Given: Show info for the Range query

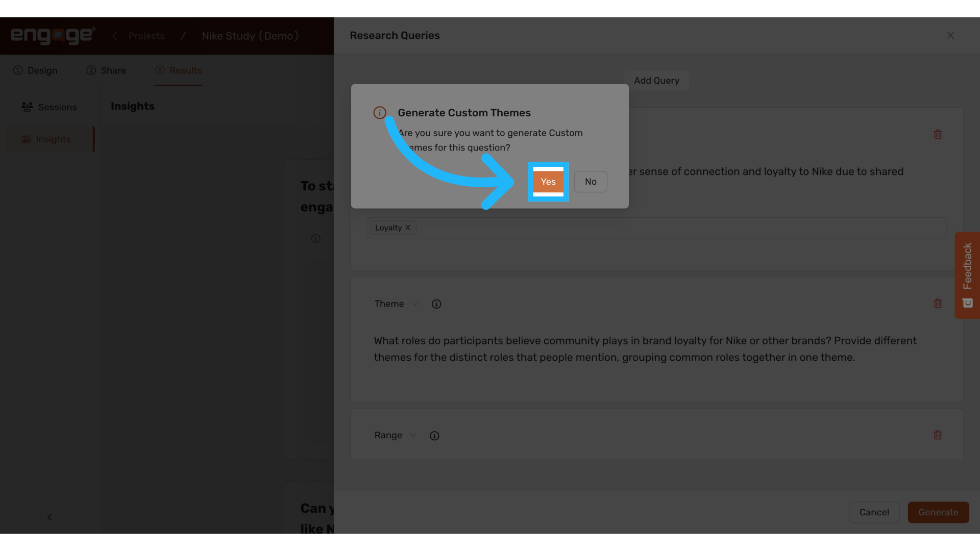Looking at the screenshot, I should point(434,436).
